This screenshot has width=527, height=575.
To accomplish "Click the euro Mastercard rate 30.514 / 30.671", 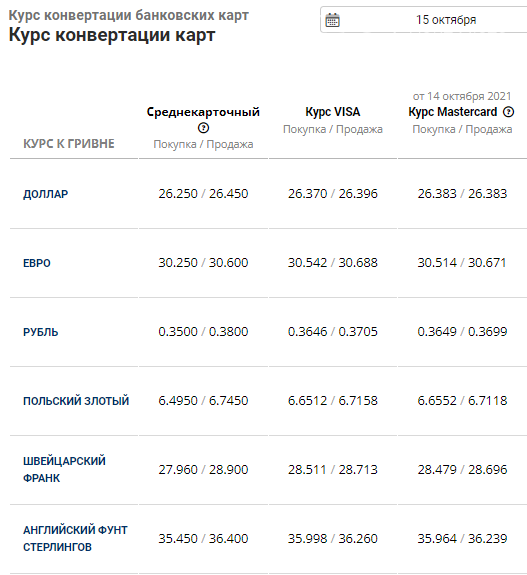I will click(x=462, y=263).
